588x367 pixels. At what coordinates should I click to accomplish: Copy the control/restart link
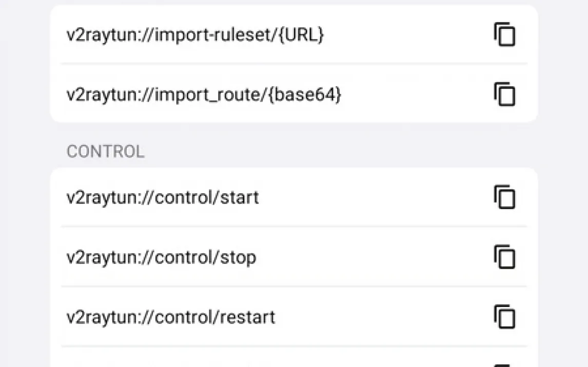click(504, 316)
